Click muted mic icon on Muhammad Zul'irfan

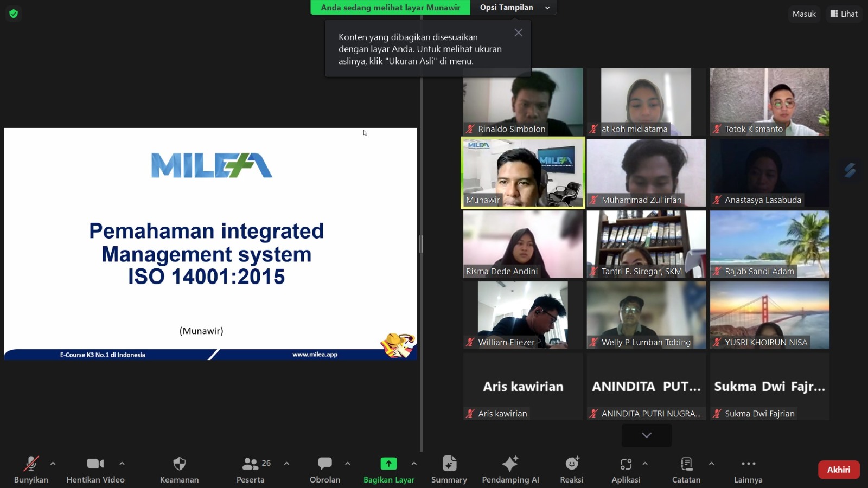click(594, 200)
